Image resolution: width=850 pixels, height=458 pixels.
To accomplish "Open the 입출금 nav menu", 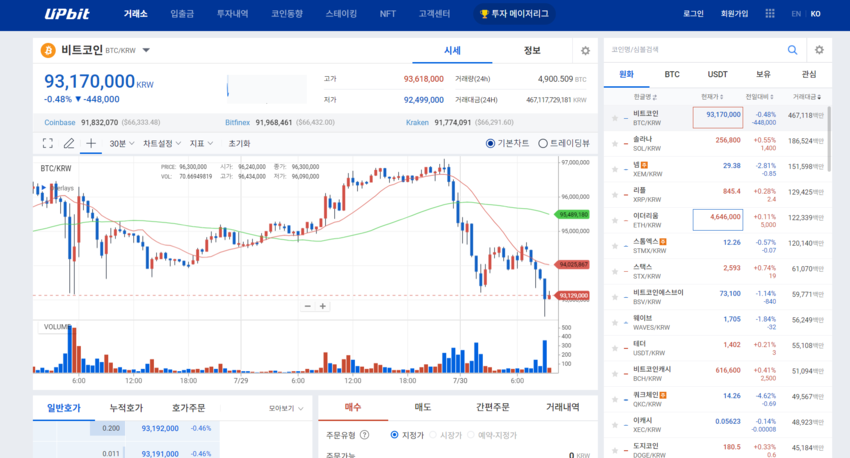I will tap(182, 14).
